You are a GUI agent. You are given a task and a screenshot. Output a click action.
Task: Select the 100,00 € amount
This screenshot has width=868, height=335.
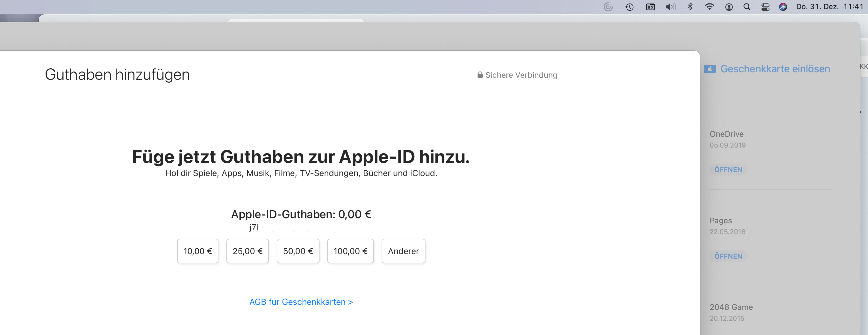pos(350,251)
